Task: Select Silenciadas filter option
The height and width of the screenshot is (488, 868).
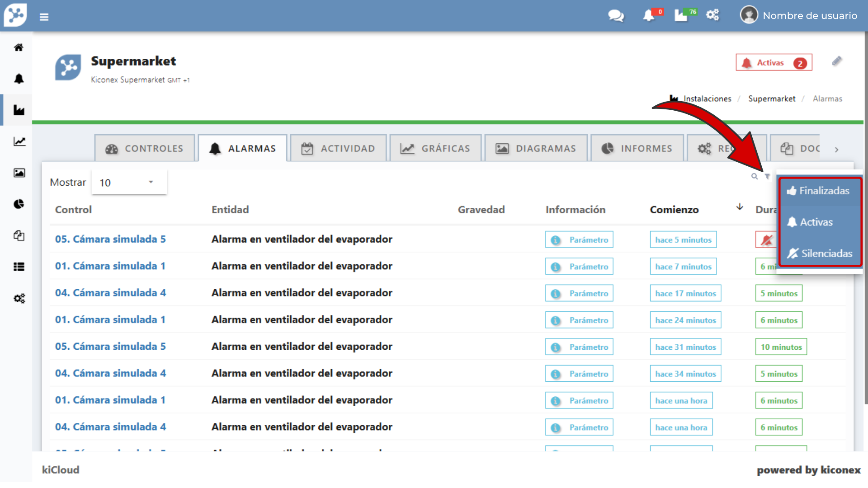Action: pos(820,253)
